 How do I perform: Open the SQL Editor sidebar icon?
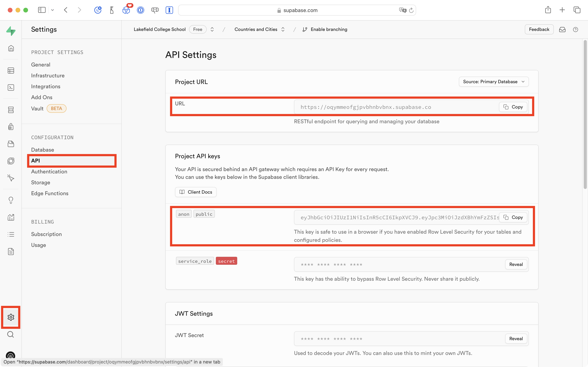[x=11, y=88]
